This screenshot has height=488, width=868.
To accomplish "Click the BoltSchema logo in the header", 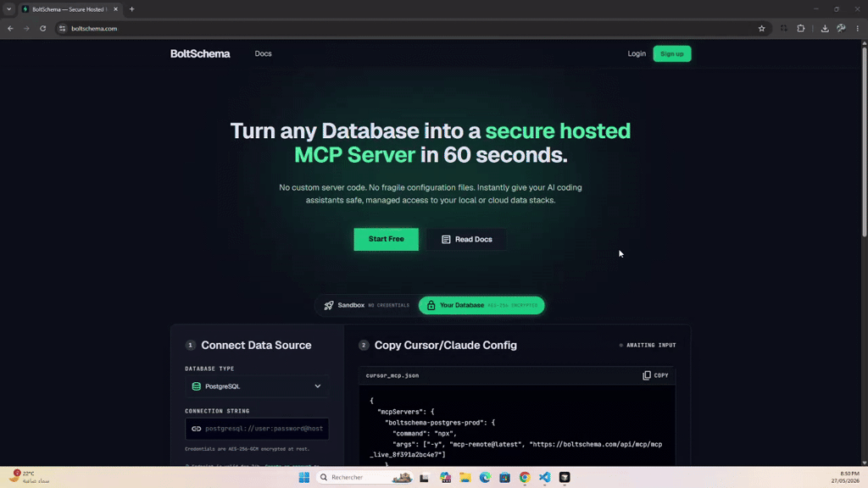I will coord(200,53).
